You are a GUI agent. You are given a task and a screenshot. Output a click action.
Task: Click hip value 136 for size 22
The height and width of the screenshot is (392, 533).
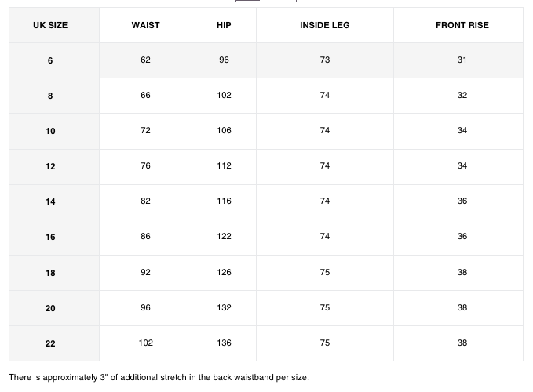point(224,343)
